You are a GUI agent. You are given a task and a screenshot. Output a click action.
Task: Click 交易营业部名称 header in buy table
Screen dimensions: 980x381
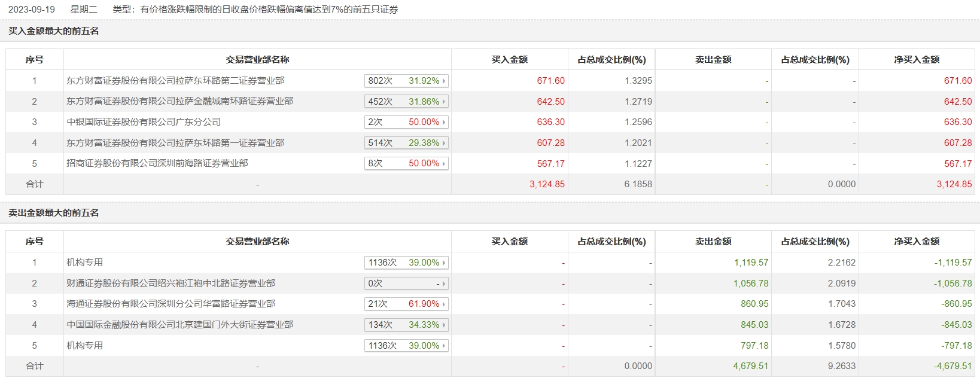coord(257,60)
